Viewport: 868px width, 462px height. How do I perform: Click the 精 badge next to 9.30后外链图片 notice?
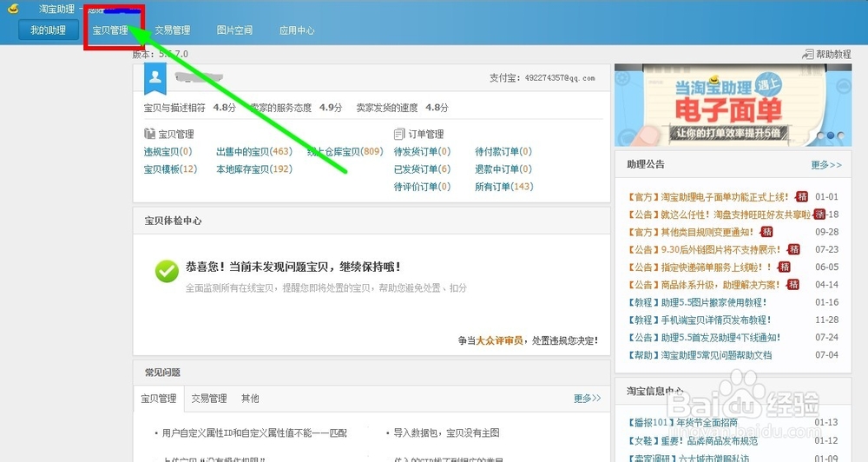794,249
